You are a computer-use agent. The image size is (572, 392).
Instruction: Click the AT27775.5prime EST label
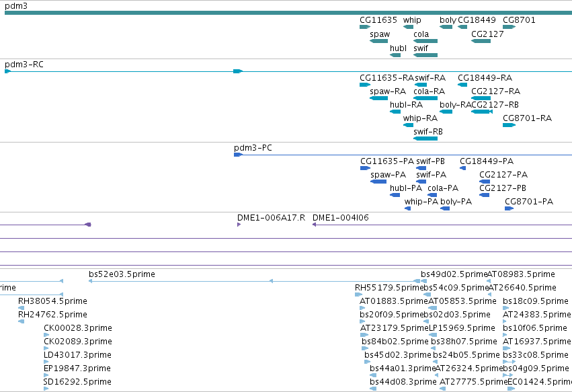[473, 383]
